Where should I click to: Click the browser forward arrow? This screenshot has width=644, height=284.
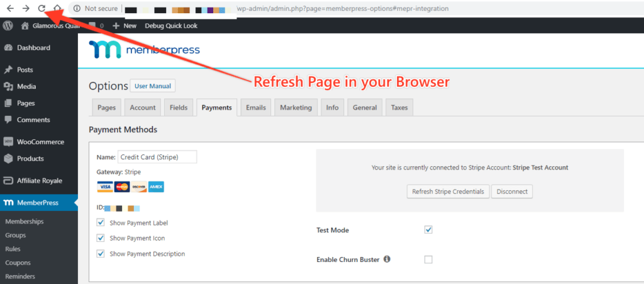(26, 8)
